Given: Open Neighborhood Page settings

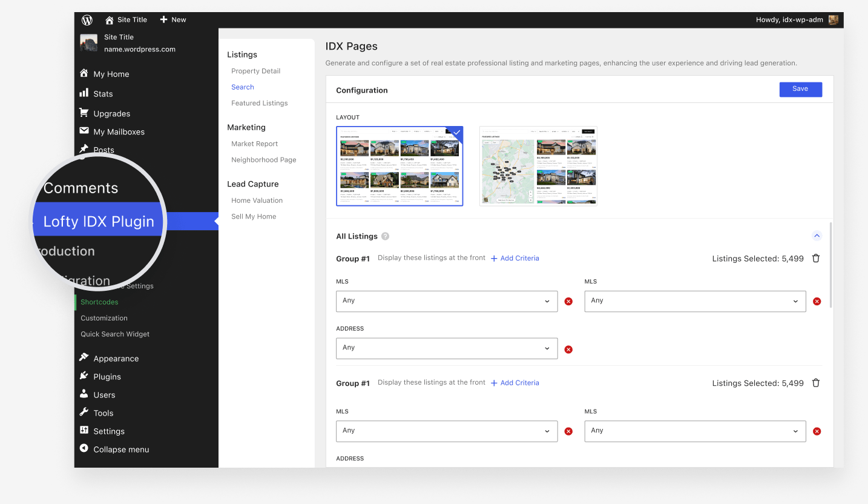Looking at the screenshot, I should [x=264, y=160].
